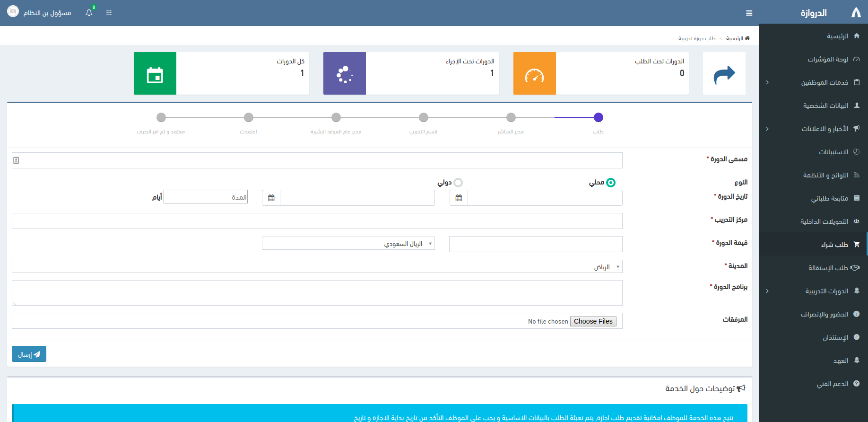Viewport: 868px width, 422px height.
Task: Open the course start date calendar icon
Action: [459, 198]
